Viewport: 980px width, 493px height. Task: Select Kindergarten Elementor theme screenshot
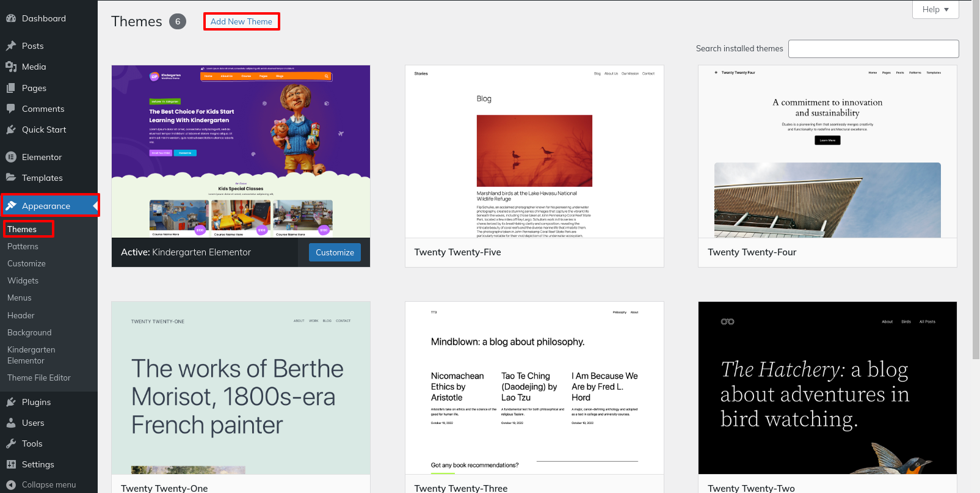click(241, 152)
